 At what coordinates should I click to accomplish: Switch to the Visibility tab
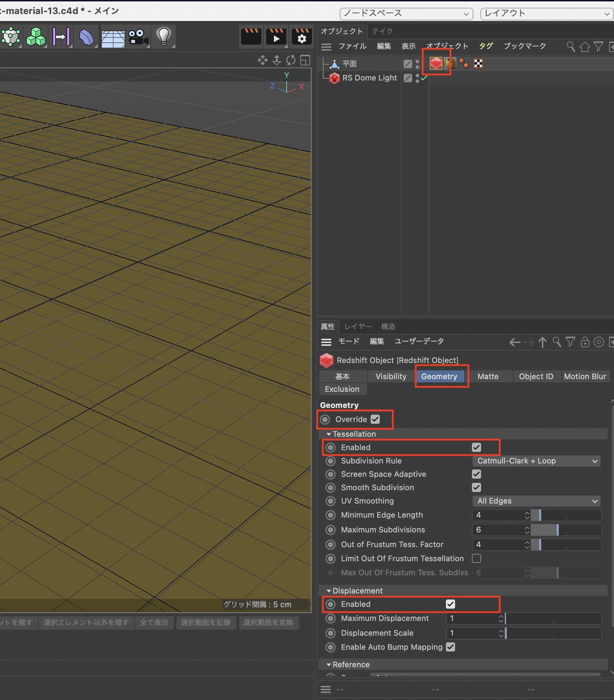pos(391,376)
